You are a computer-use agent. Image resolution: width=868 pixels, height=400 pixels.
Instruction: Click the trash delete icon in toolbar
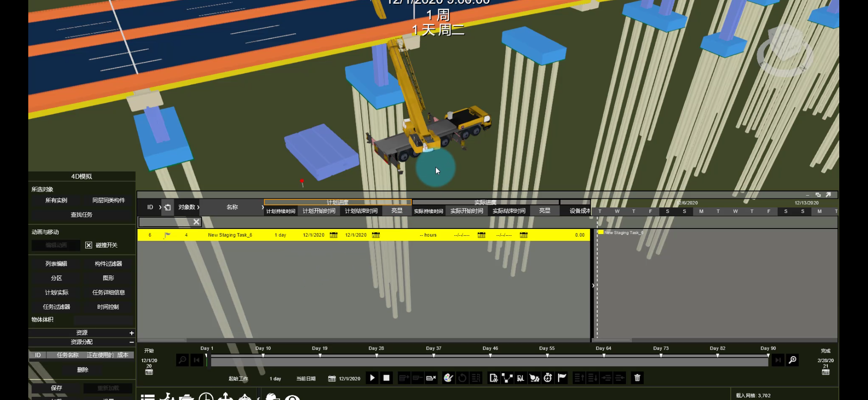pyautogui.click(x=637, y=378)
